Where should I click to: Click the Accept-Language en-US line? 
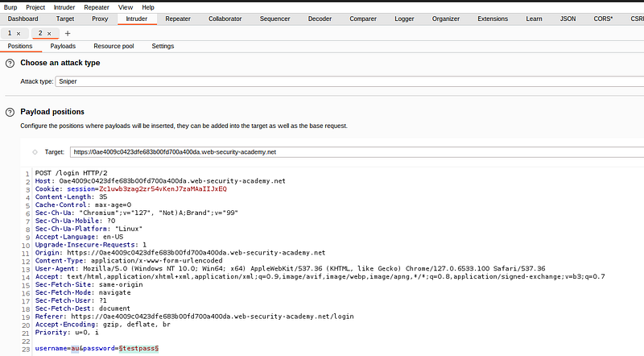(79, 237)
